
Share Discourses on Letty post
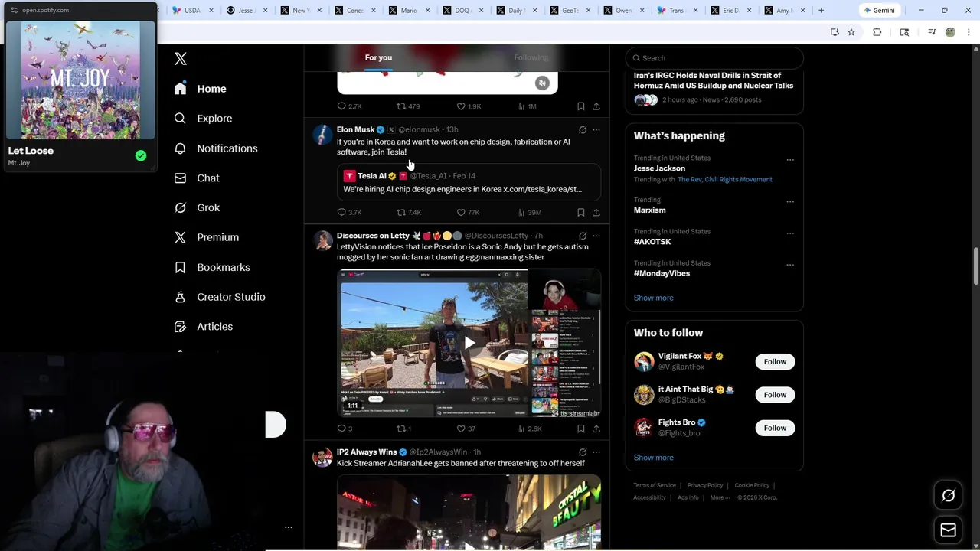click(596, 429)
